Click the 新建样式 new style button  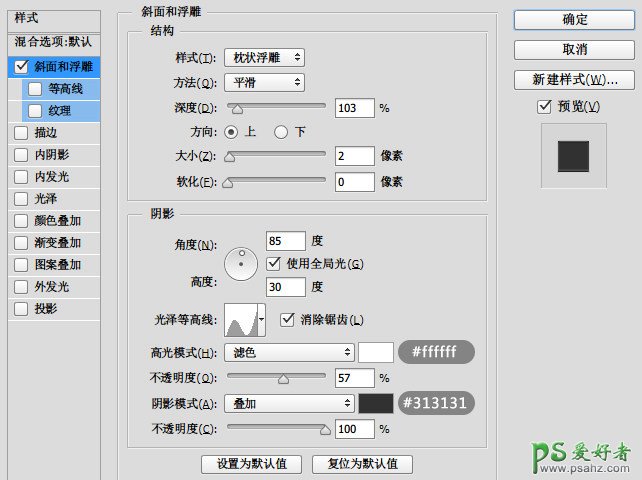pos(574,79)
